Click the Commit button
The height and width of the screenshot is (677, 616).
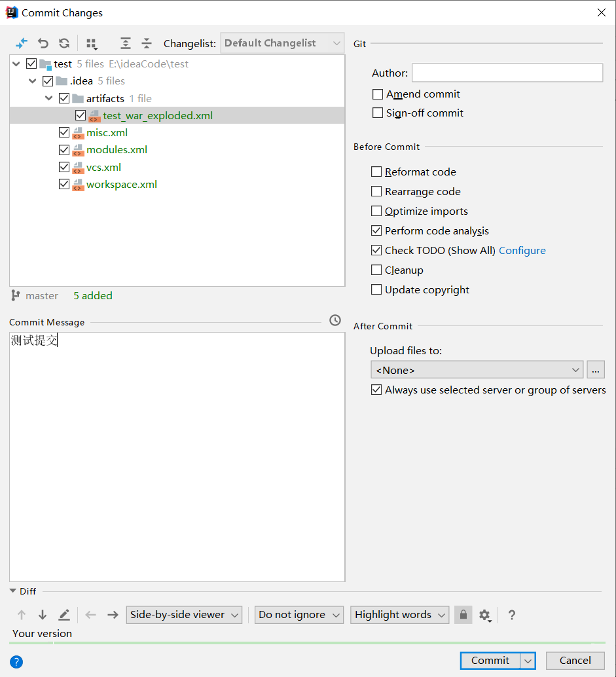pos(490,661)
